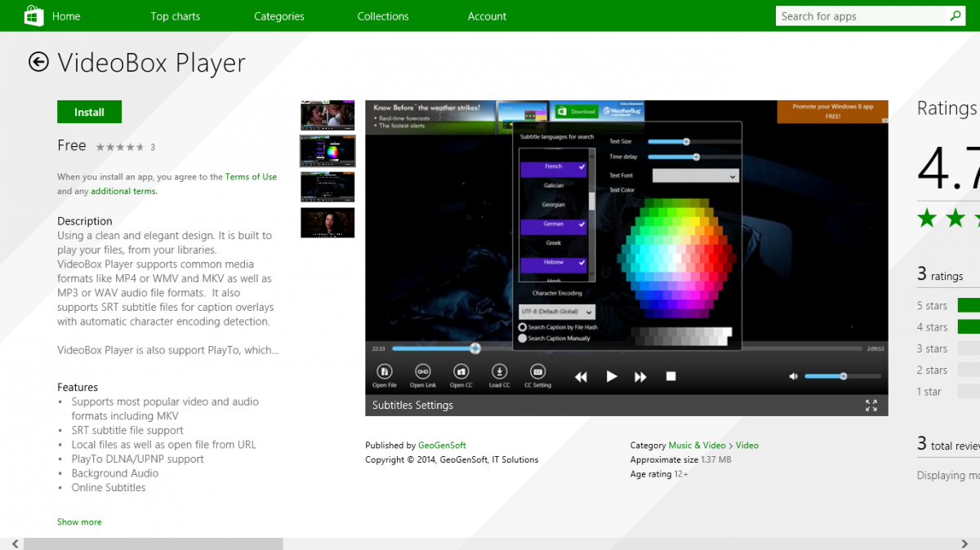This screenshot has height=550, width=980.
Task: Click the Subtitles Settings caption text
Action: (x=412, y=406)
